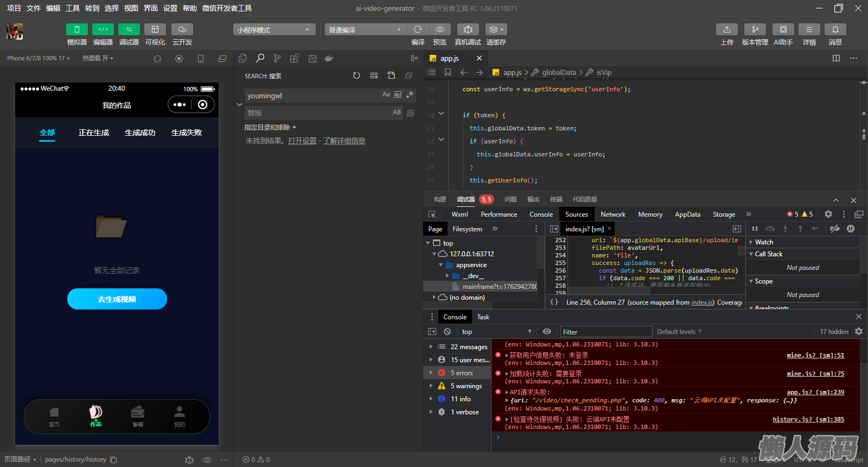
Task: Open Default levels dropdown in console
Action: 679,331
